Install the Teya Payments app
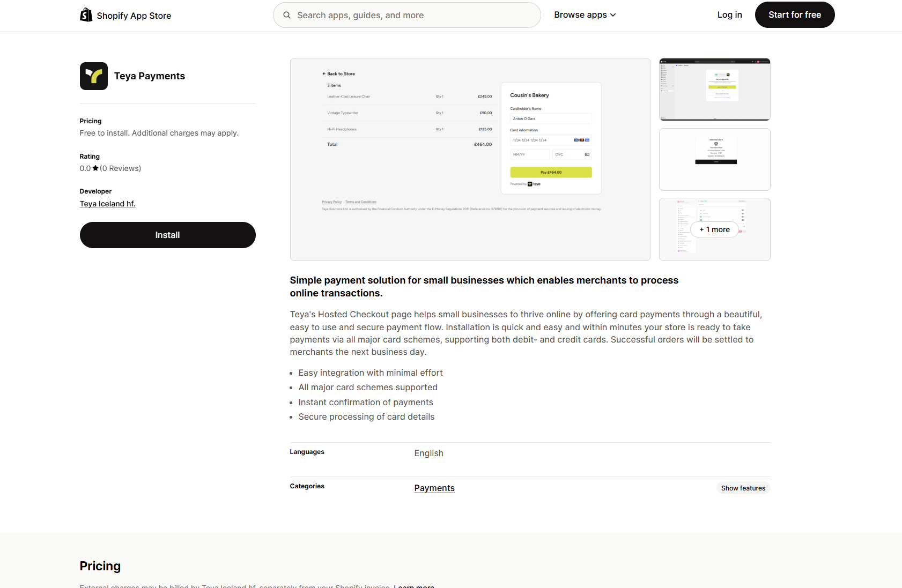 click(x=168, y=235)
